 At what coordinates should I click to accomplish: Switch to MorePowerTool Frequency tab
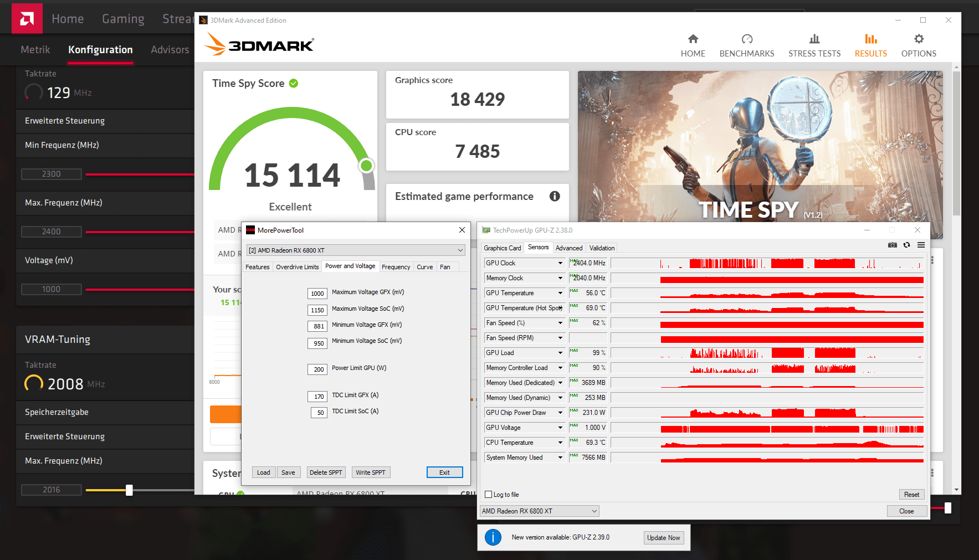[x=396, y=267]
